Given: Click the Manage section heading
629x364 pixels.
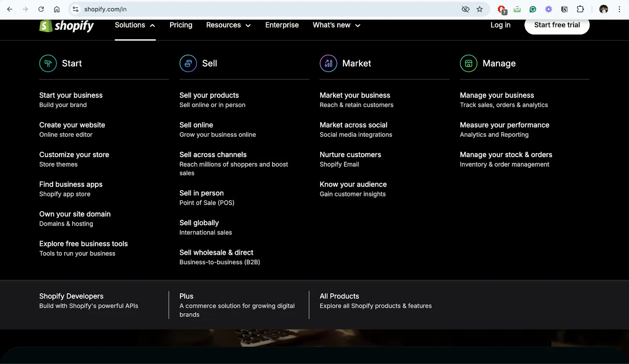Looking at the screenshot, I should pos(499,63).
